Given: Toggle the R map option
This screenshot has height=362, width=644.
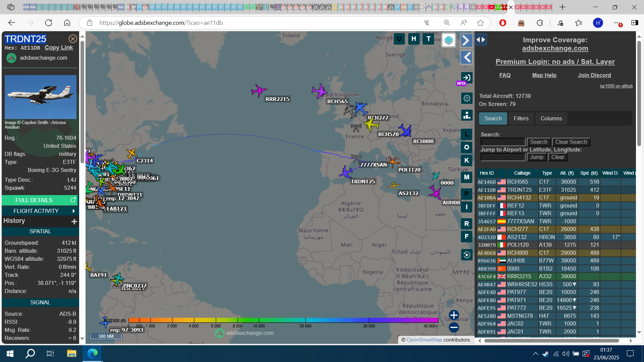Looking at the screenshot, I should point(467,224).
